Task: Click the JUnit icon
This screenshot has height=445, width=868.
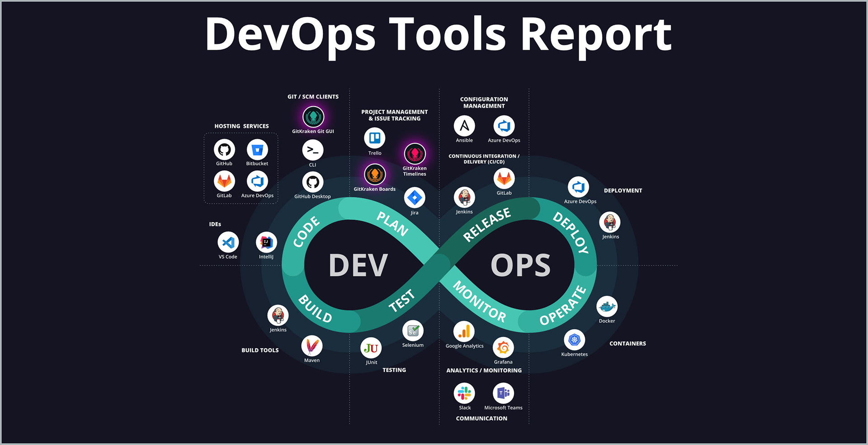Action: 371,348
